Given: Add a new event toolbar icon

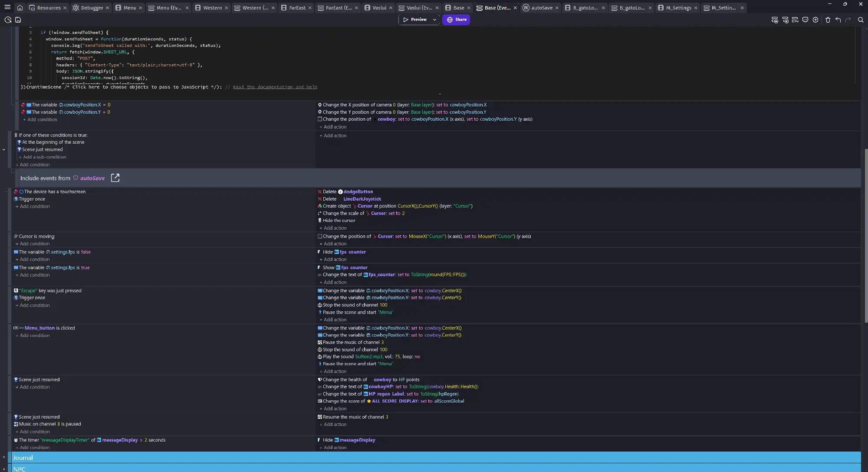Looking at the screenshot, I should pos(775,20).
